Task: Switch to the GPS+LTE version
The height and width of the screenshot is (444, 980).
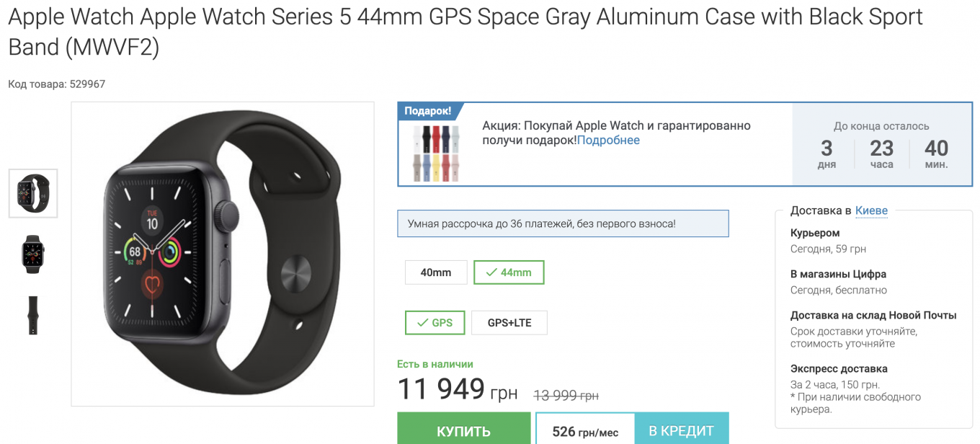Action: click(x=509, y=322)
